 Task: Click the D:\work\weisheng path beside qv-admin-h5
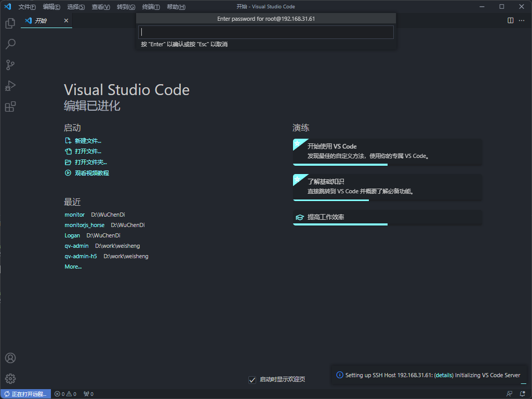click(126, 256)
